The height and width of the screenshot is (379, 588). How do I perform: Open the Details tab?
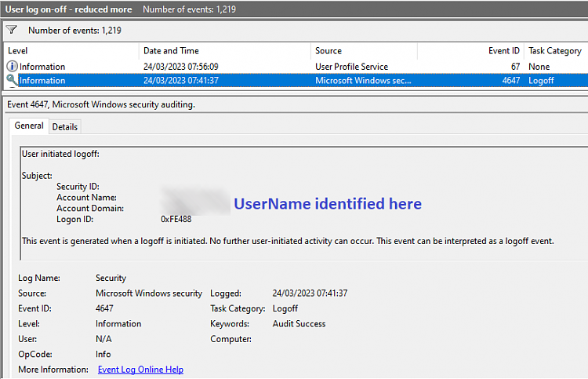click(x=65, y=127)
